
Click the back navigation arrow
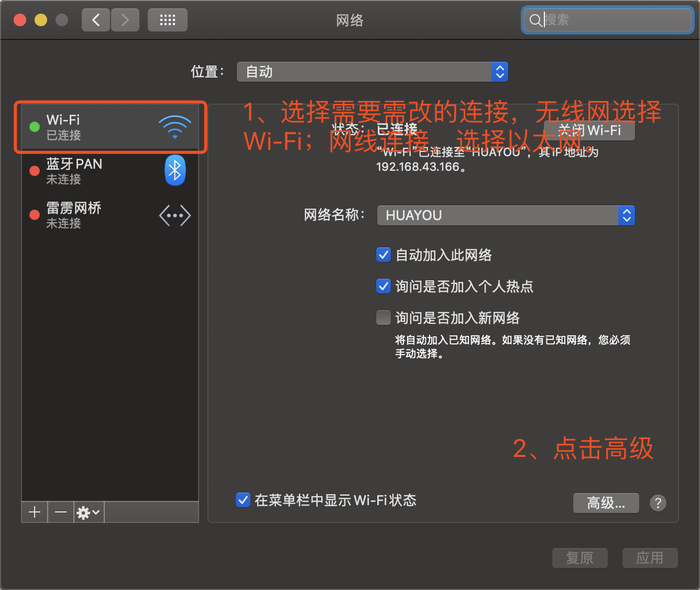click(x=96, y=20)
